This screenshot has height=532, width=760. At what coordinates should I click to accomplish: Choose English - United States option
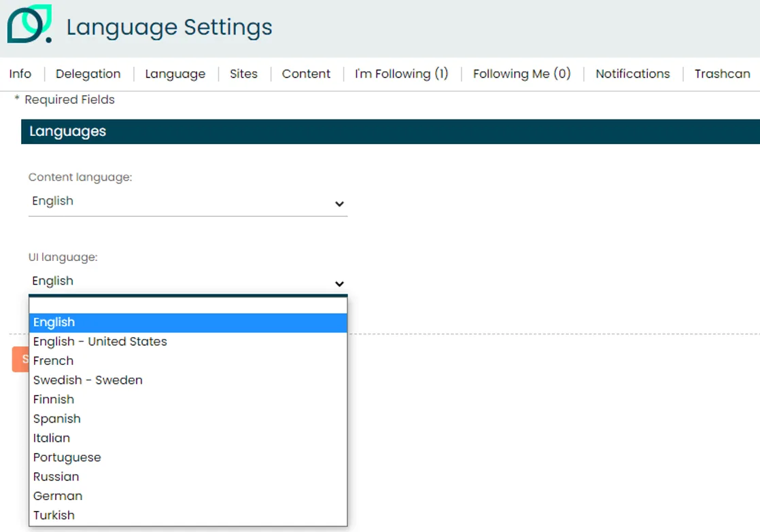188,342
